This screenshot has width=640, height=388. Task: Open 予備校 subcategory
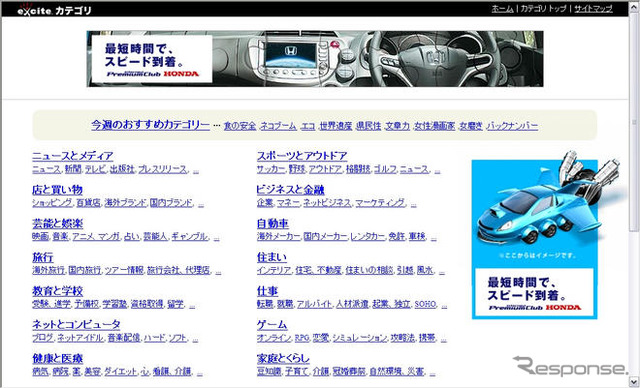point(87,304)
